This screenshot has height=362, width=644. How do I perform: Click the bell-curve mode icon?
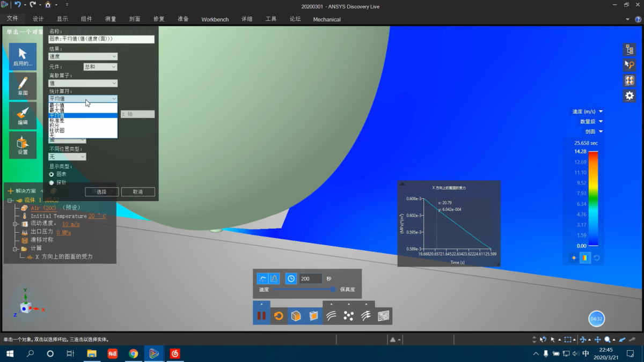coord(274,278)
